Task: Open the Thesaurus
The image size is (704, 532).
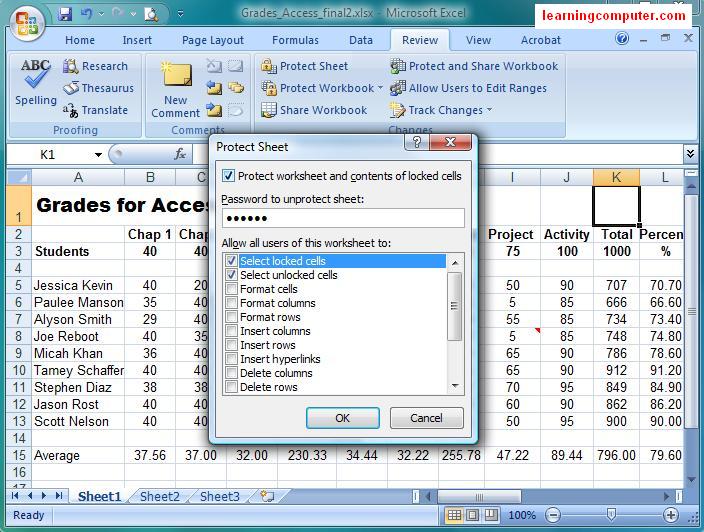Action: (99, 88)
